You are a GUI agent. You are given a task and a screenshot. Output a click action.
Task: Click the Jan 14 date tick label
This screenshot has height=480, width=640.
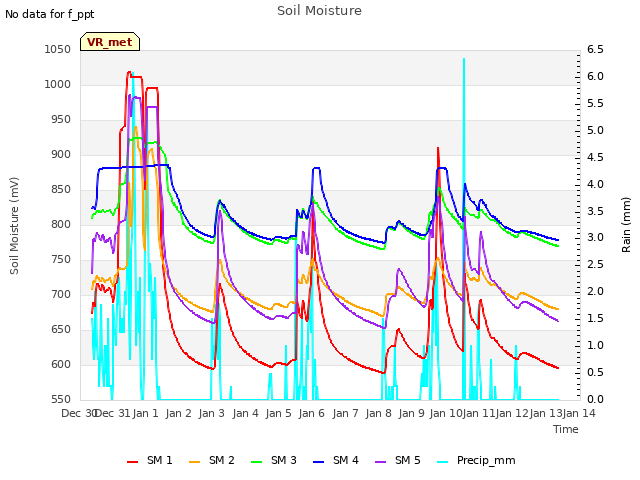tap(579, 413)
